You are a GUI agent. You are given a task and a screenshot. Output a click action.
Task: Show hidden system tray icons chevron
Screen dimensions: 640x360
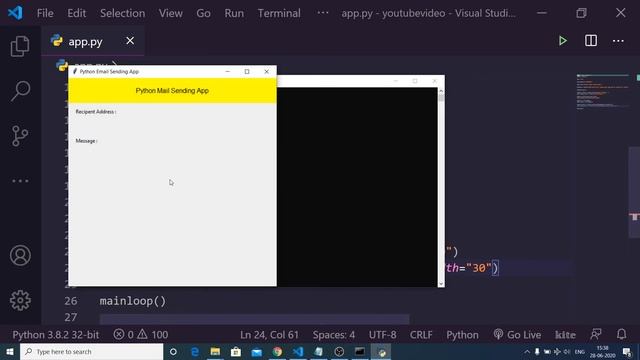point(527,352)
